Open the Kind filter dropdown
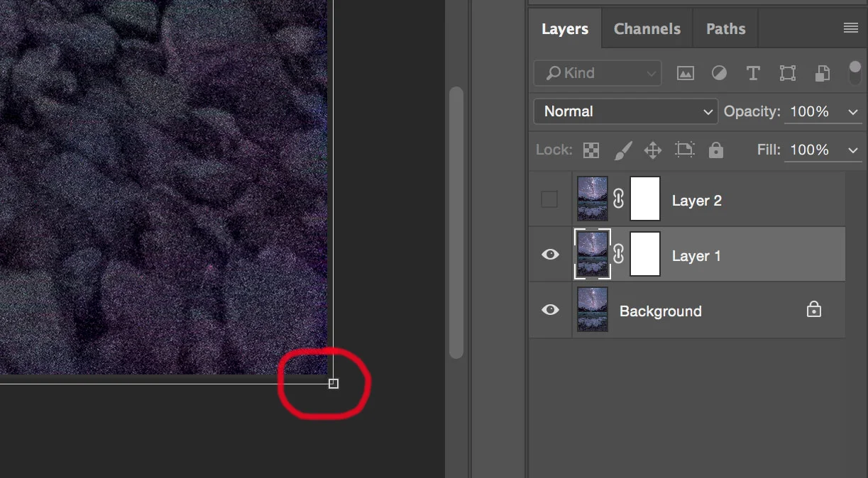This screenshot has width=868, height=478. click(x=598, y=73)
